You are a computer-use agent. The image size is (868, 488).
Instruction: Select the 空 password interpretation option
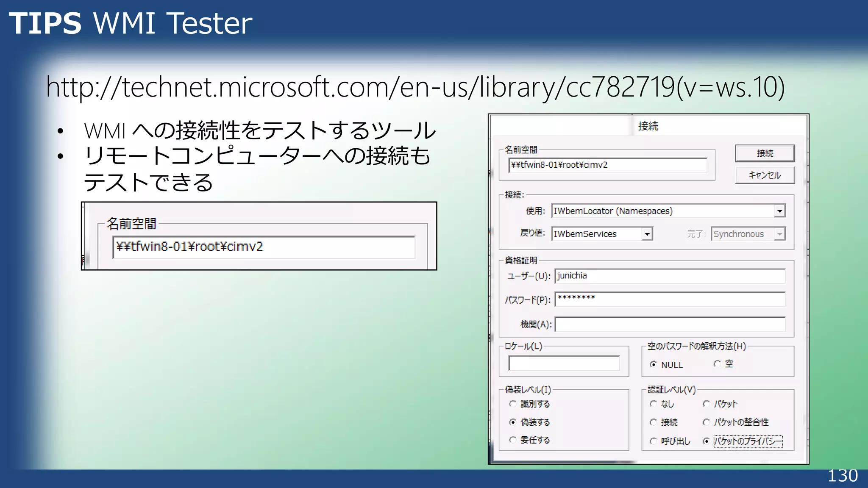(717, 364)
